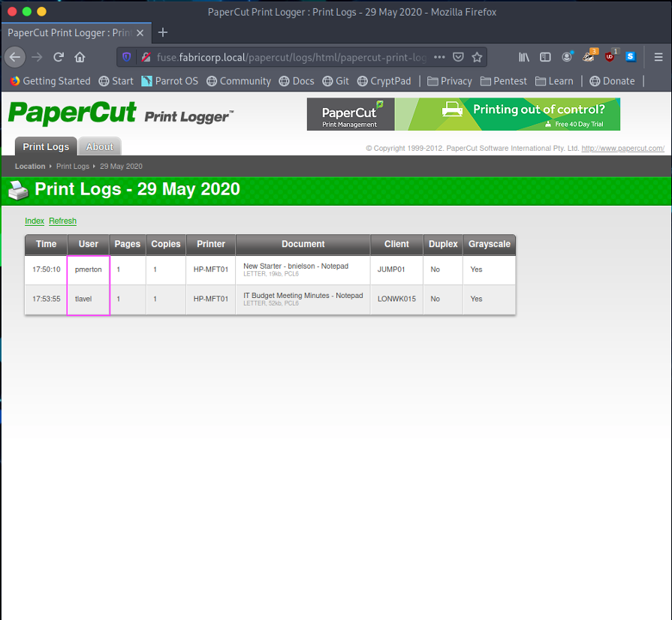The width and height of the screenshot is (672, 620).
Task: Select the pmerton user cell
Action: [x=89, y=269]
